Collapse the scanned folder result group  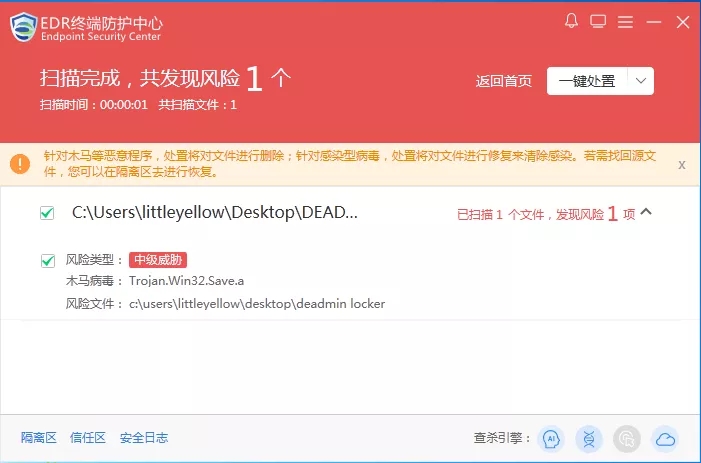(646, 212)
